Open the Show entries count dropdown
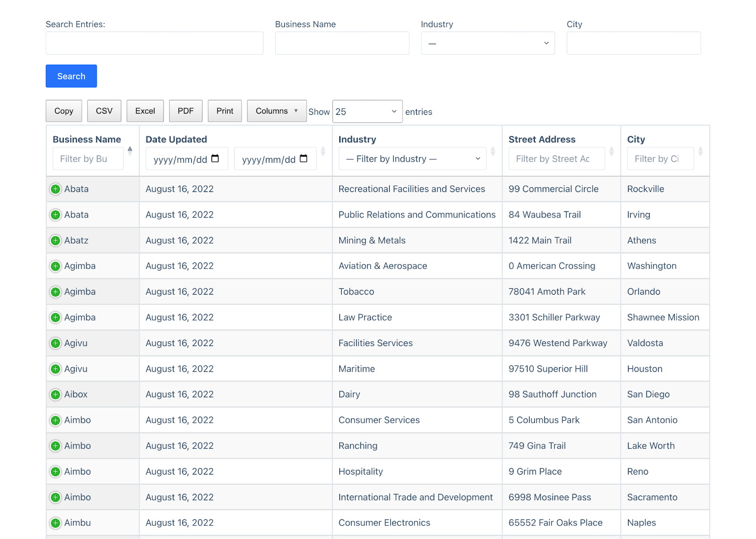This screenshot has width=756, height=539. pyautogui.click(x=367, y=112)
